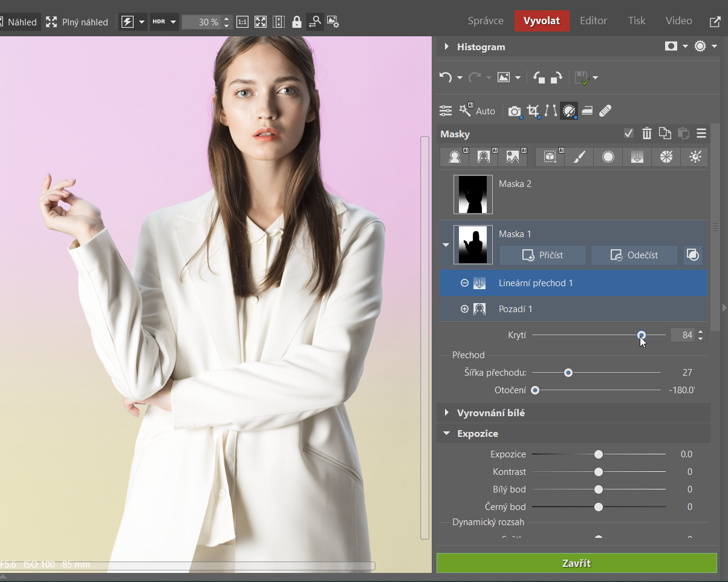Click the zoom 1:1 icon
The width and height of the screenshot is (728, 582).
pyautogui.click(x=242, y=22)
